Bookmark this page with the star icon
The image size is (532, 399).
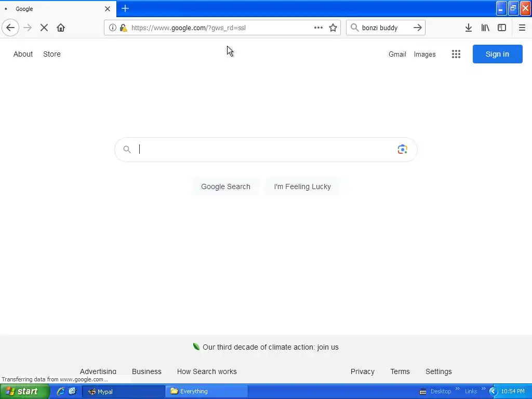pyautogui.click(x=333, y=28)
